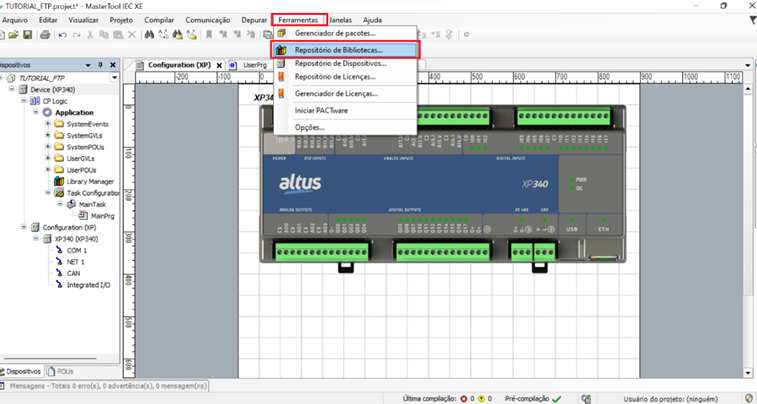757x404 pixels.
Task: Open the Ajuda menu
Action: 372,20
